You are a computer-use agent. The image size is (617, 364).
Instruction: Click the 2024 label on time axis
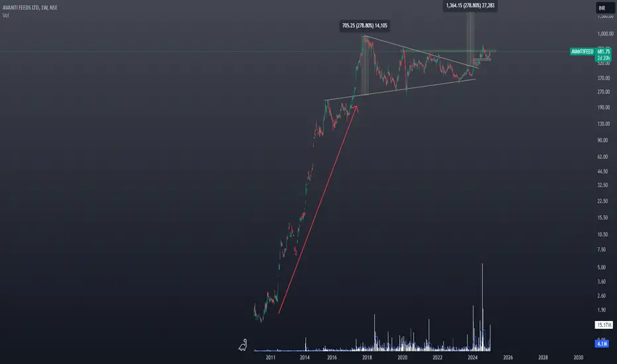[473, 357]
